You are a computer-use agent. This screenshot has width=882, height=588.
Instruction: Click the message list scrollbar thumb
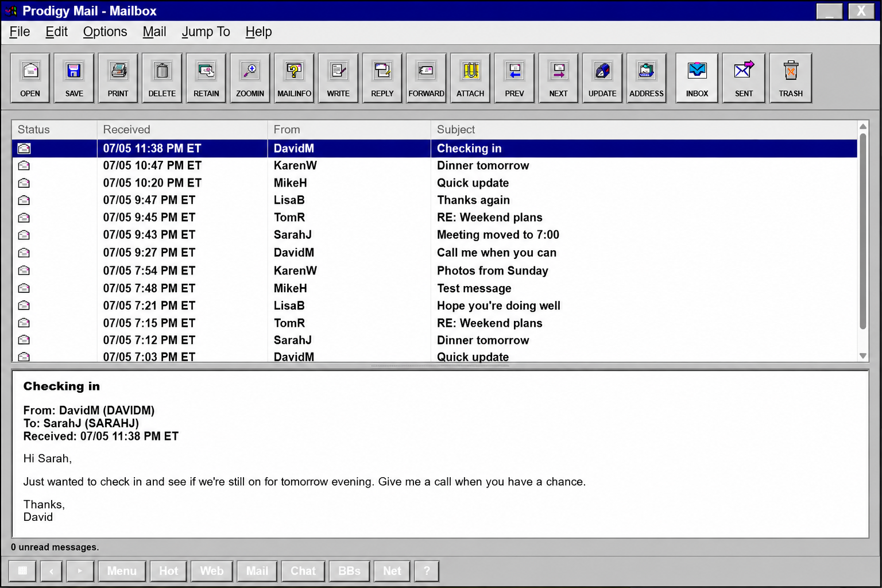tap(862, 231)
